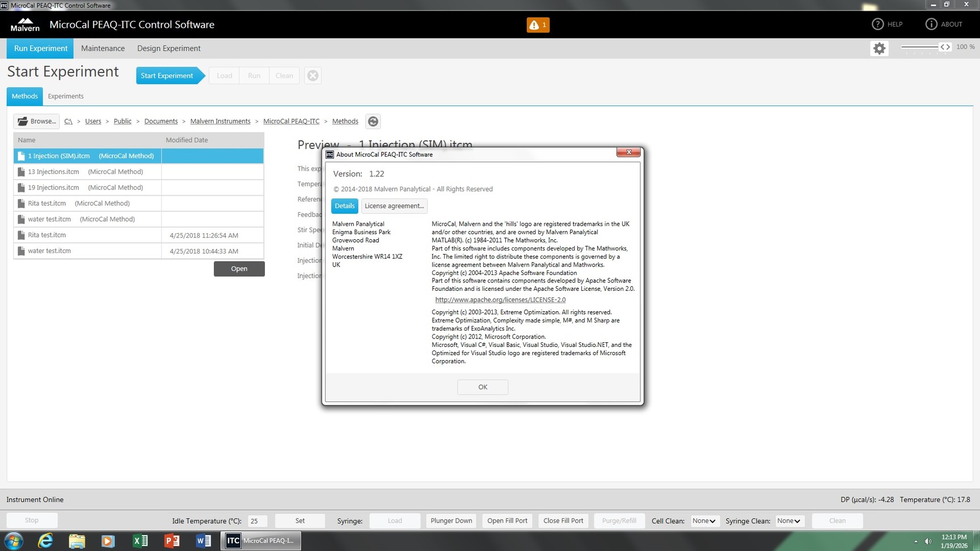Screen dimensions: 980x551
Task: Click the cancel experiment X icon
Action: [312, 75]
